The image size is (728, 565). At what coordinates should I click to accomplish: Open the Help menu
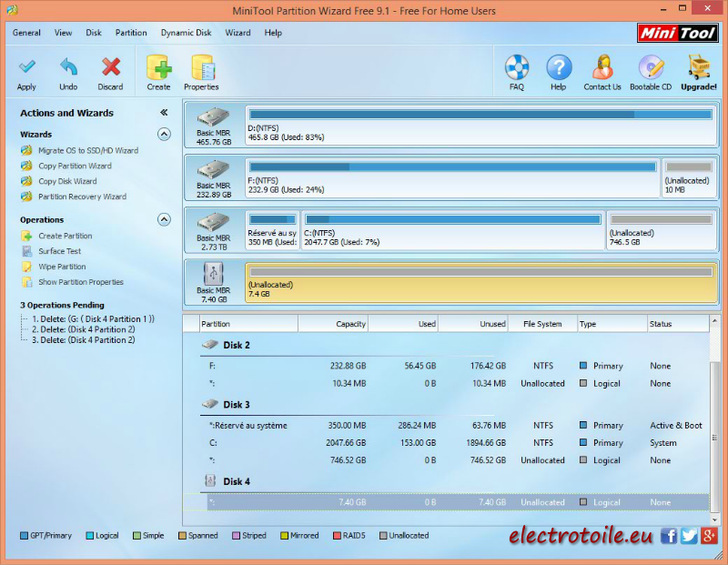[x=273, y=33]
